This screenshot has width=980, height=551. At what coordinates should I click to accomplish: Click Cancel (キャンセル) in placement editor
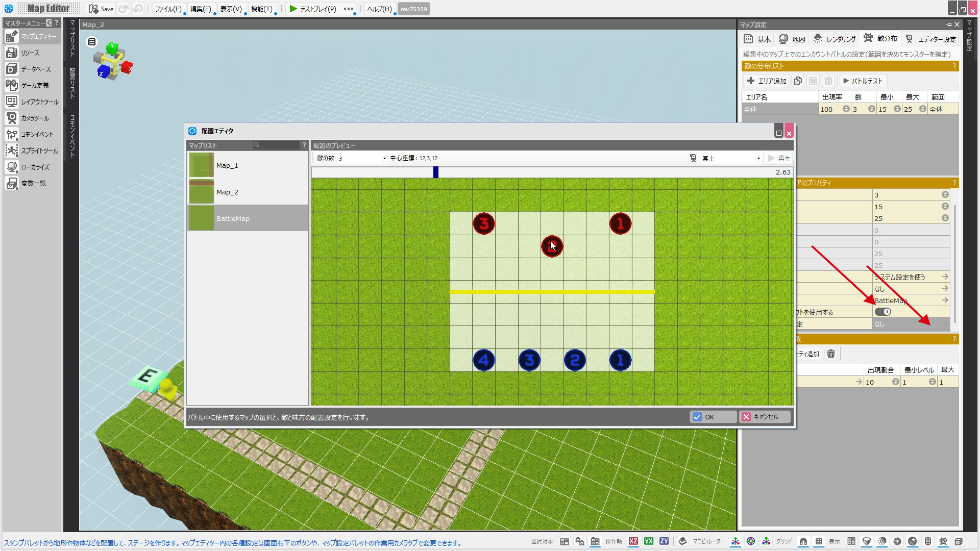[765, 417]
